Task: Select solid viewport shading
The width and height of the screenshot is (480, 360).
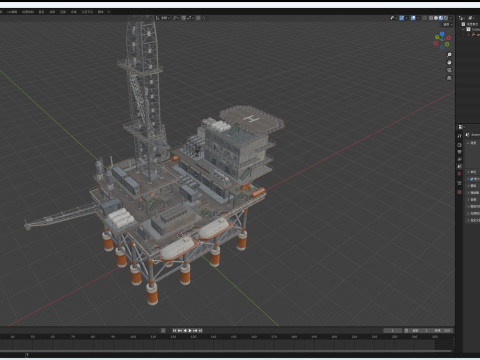Action: [436, 18]
